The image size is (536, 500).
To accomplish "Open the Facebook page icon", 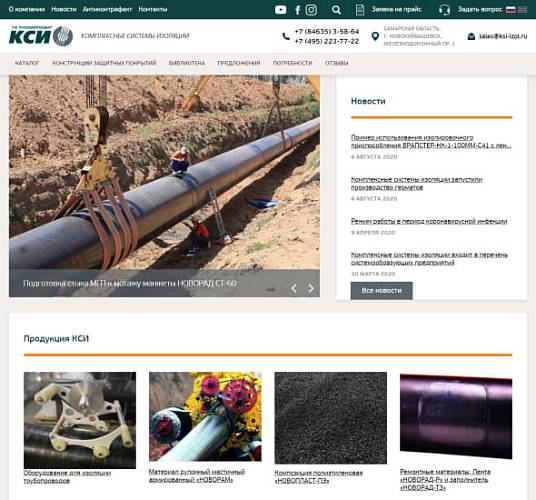I will coord(297,10).
